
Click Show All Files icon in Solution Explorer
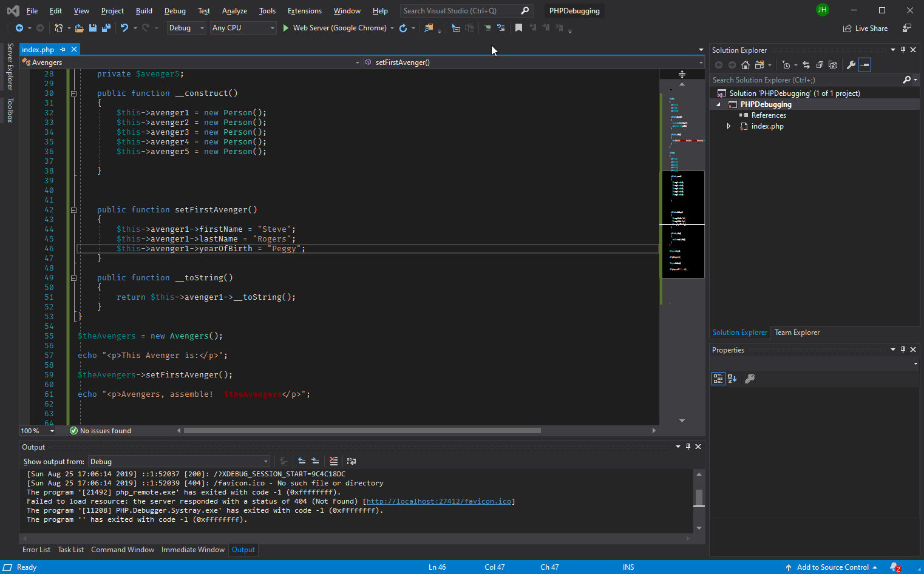tap(833, 65)
